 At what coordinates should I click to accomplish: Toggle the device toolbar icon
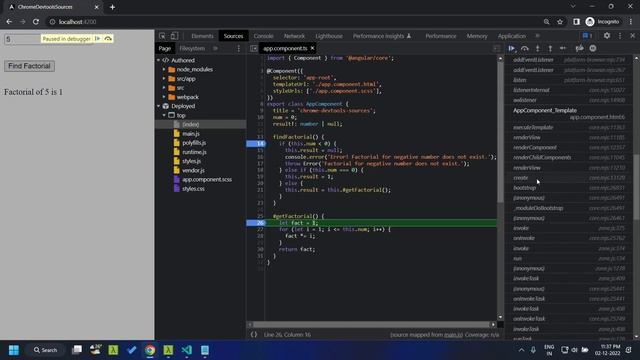point(174,36)
